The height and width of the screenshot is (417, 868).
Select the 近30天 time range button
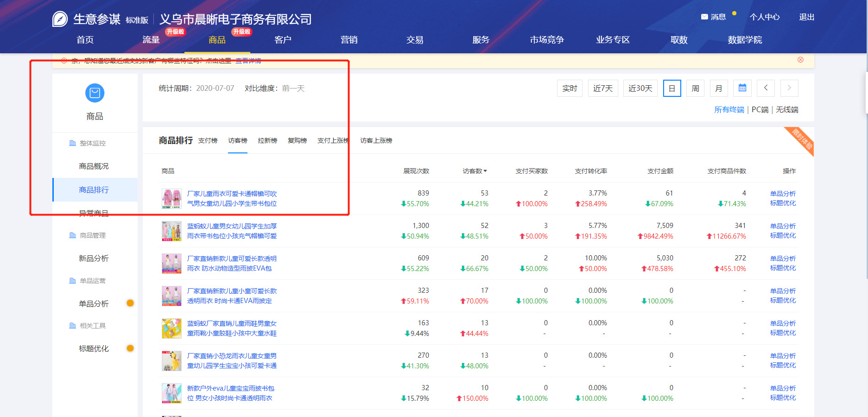click(640, 88)
